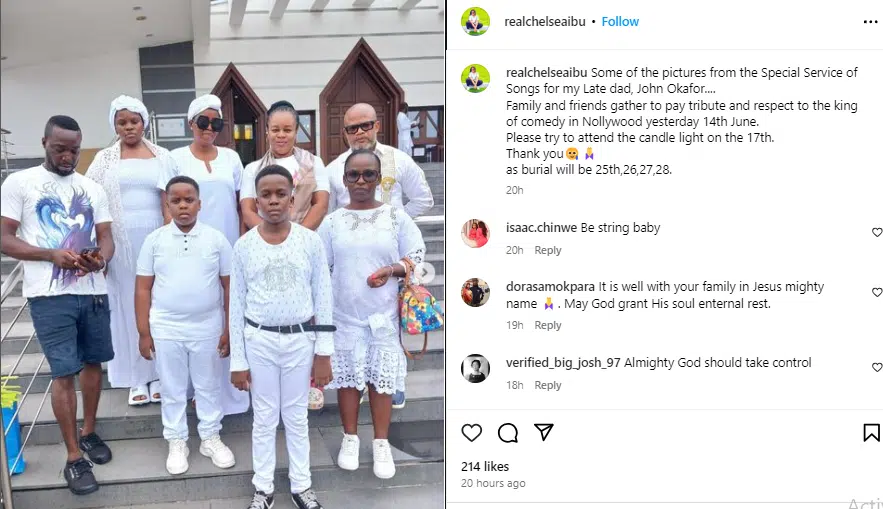Reply to dorasamokpara's comment
The image size is (883, 509).
pyautogui.click(x=547, y=325)
